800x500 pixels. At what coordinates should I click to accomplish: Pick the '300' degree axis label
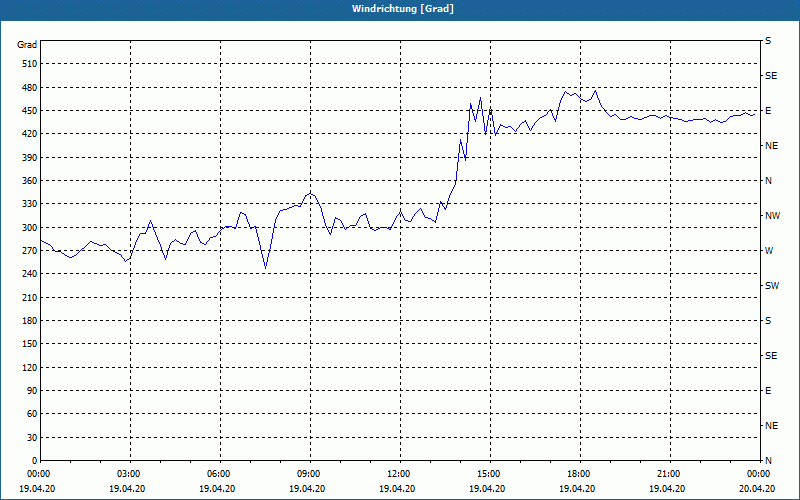tap(30, 228)
